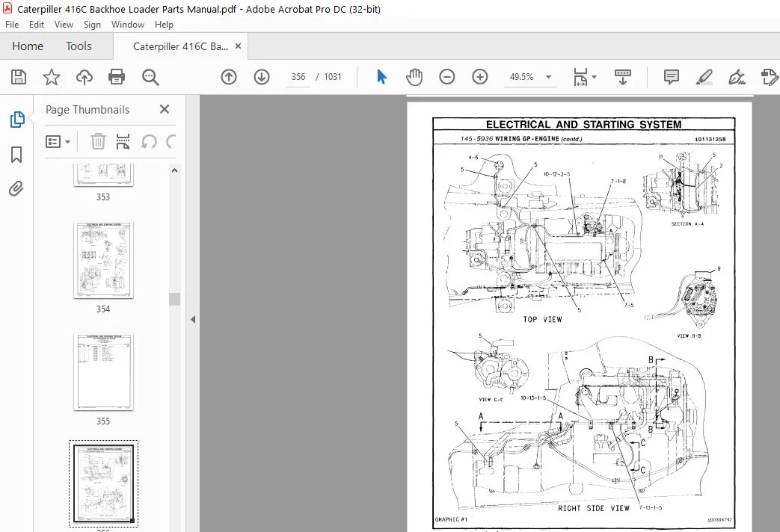Click the page number field showing 356
Image resolution: width=780 pixels, height=532 pixels.
298,77
